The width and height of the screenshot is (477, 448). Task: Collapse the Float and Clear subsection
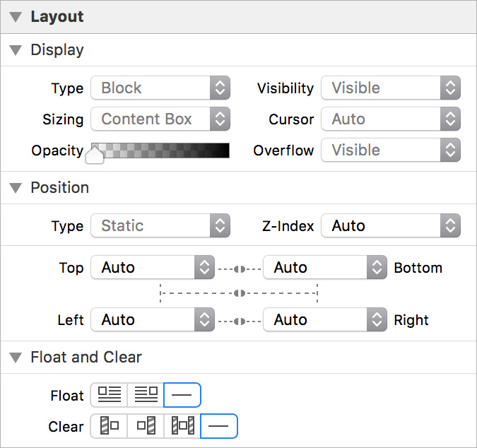[x=16, y=358]
